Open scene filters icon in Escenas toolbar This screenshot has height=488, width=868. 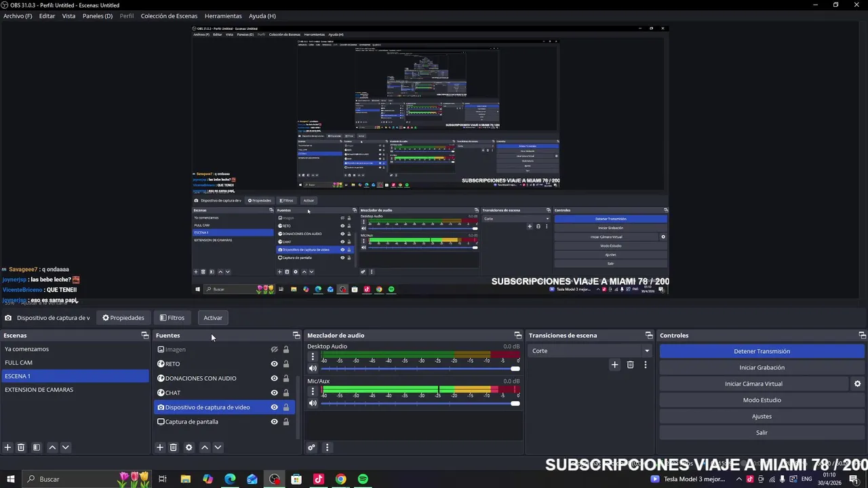[x=37, y=447]
